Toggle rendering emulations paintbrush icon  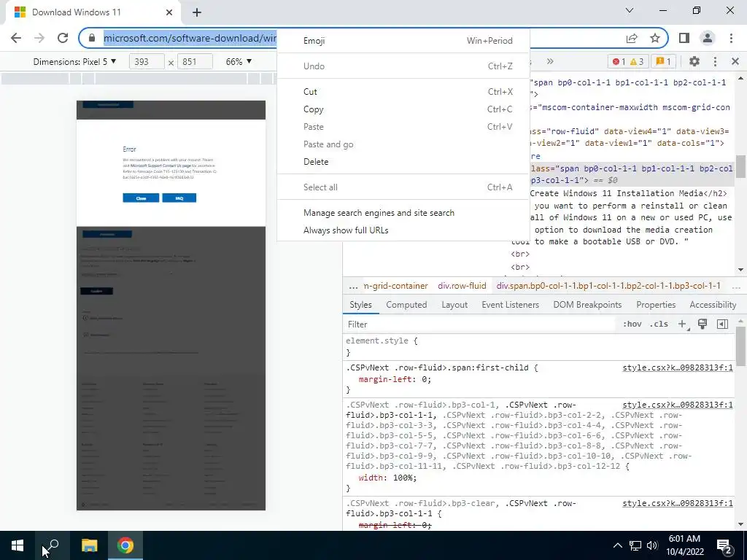pyautogui.click(x=703, y=324)
